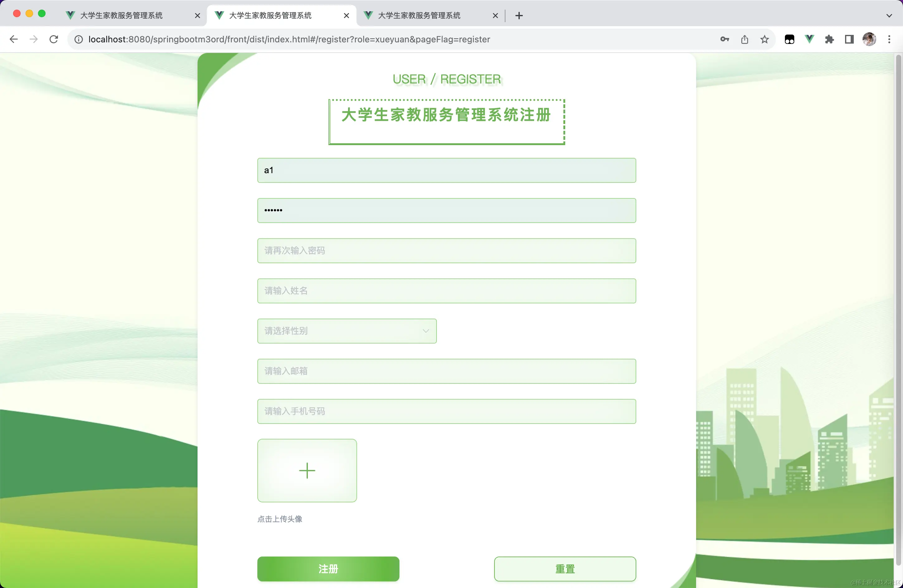Click the share page icon

tap(744, 40)
